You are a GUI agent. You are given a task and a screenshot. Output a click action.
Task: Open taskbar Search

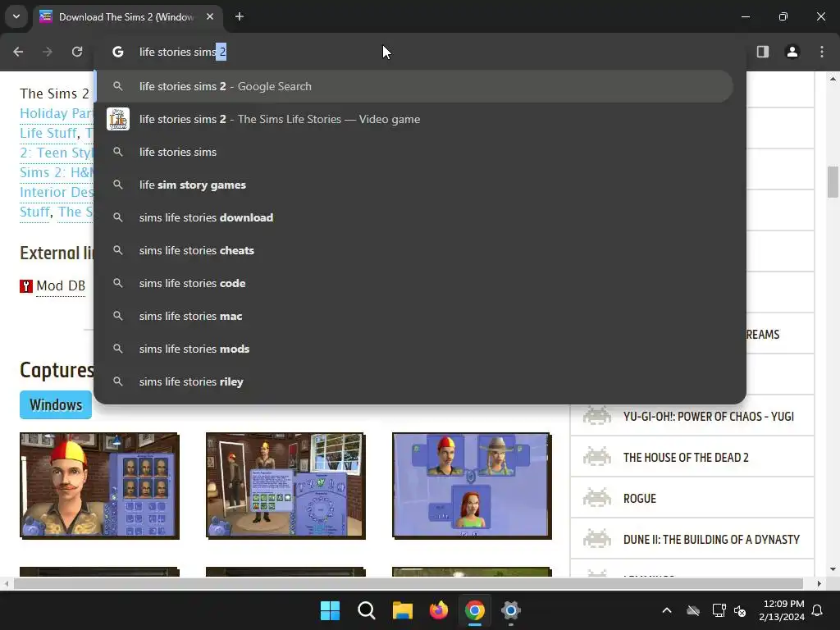point(367,610)
